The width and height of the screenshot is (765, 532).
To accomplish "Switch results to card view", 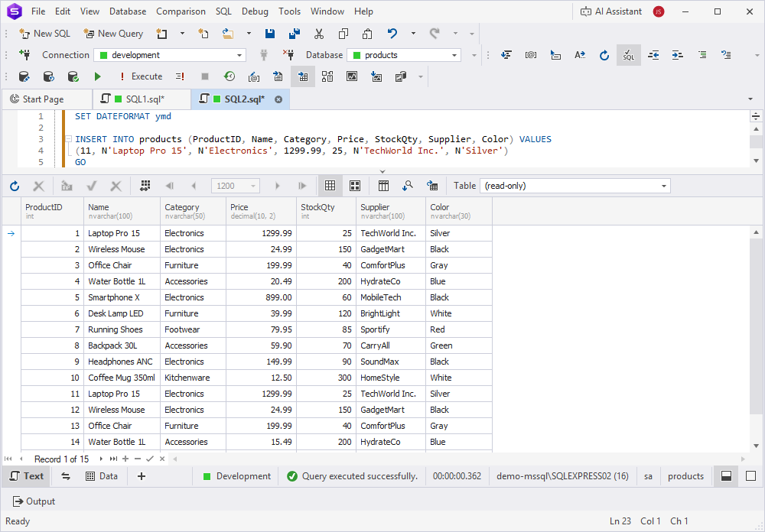I will (x=355, y=186).
